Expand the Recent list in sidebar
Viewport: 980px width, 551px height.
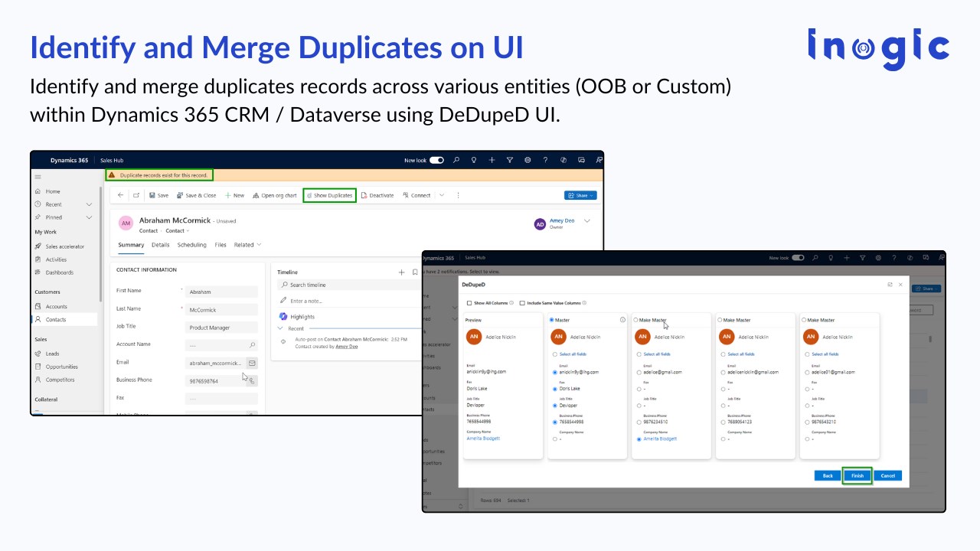(89, 204)
